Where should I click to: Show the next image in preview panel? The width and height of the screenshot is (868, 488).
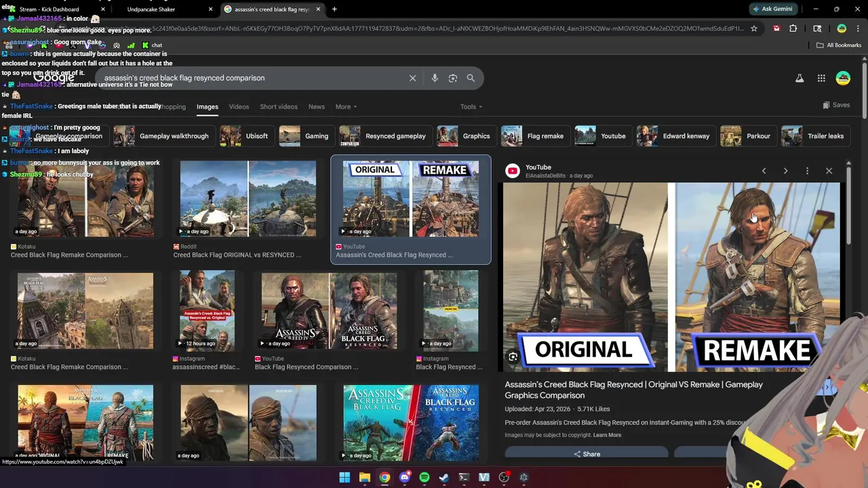785,171
